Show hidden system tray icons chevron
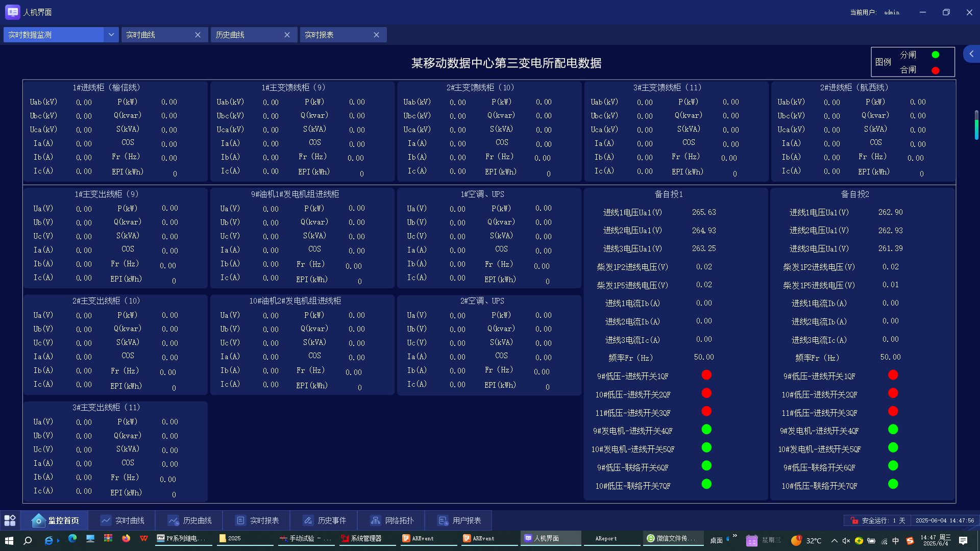 pyautogui.click(x=834, y=540)
